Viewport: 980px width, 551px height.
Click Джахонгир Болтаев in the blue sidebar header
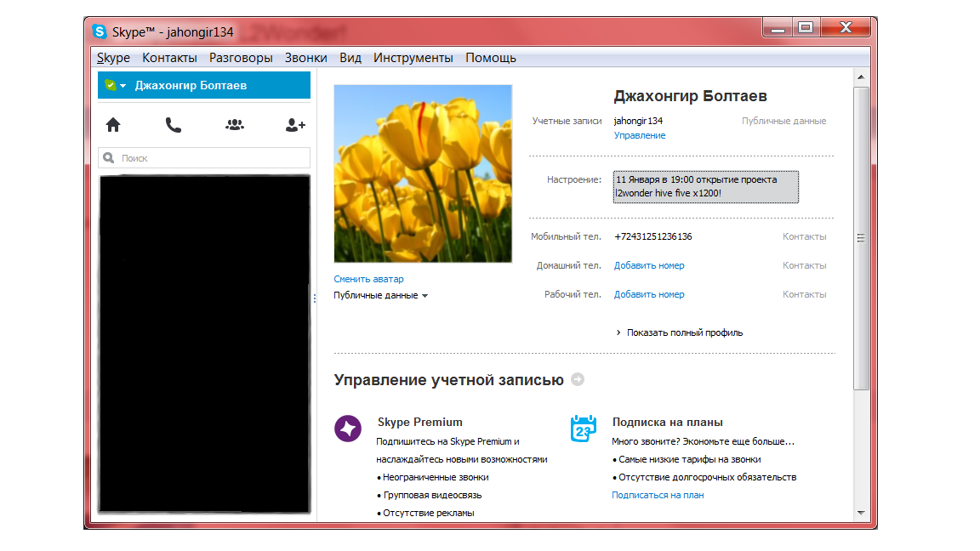click(191, 86)
